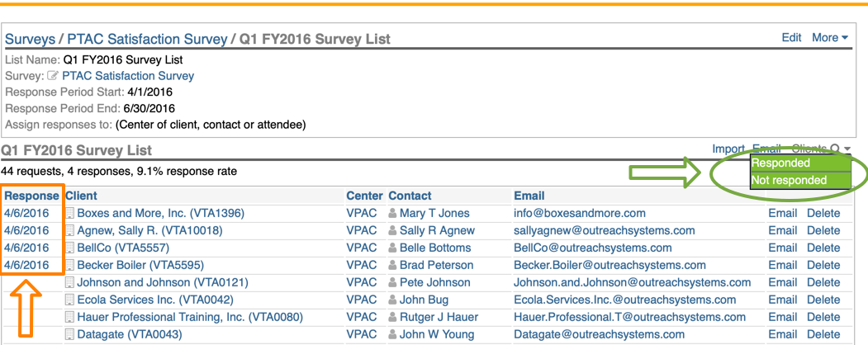Image resolution: width=868 pixels, height=345 pixels.
Task: Sort the table by Center column
Action: [364, 196]
